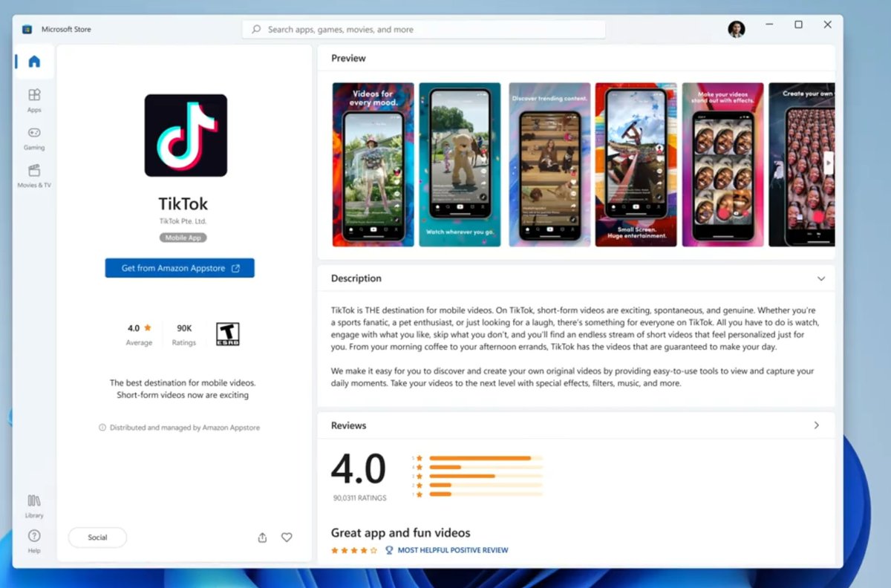This screenshot has height=588, width=891.
Task: Click the search magnifier icon
Action: [x=256, y=30]
